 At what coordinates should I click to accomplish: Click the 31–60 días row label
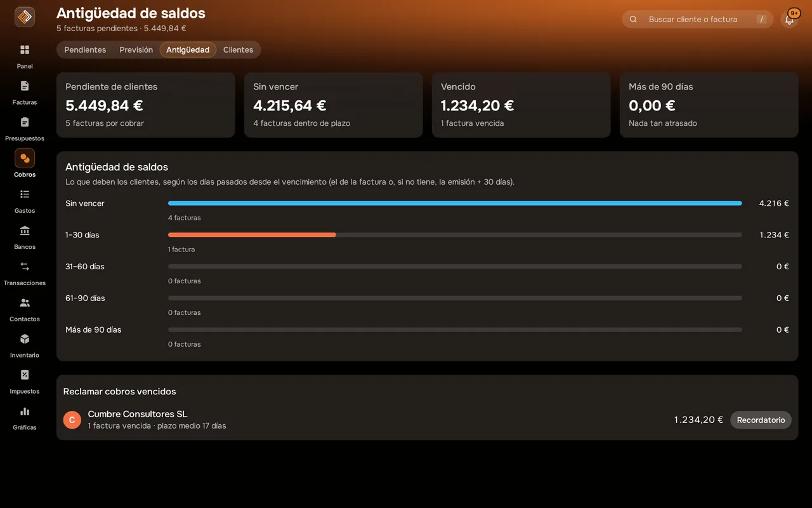[85, 267]
